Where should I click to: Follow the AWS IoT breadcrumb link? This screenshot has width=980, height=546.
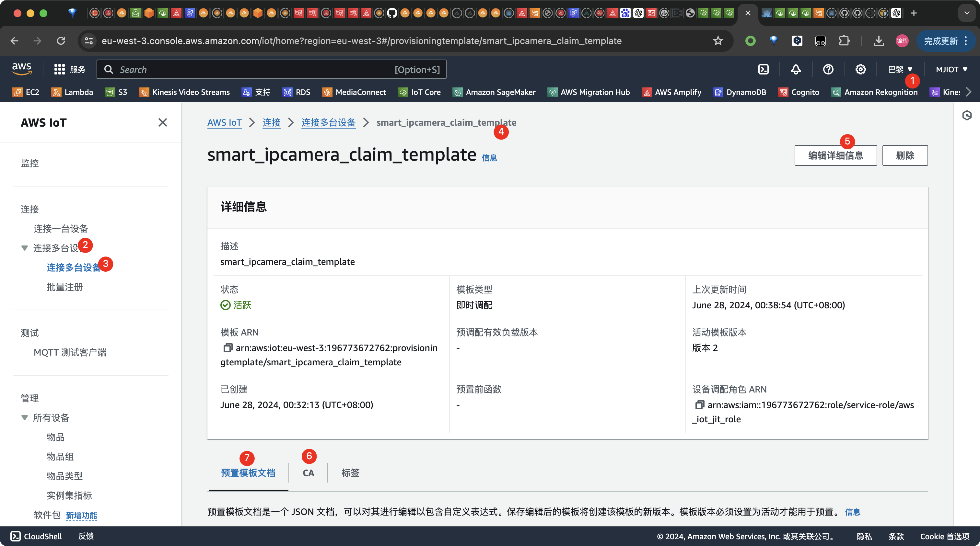tap(225, 122)
